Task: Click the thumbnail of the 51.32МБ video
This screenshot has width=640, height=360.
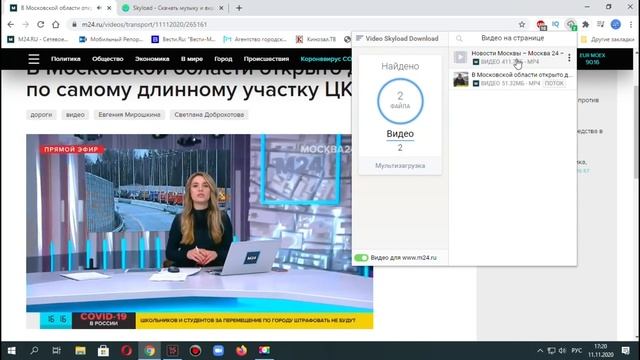Action: (x=461, y=79)
